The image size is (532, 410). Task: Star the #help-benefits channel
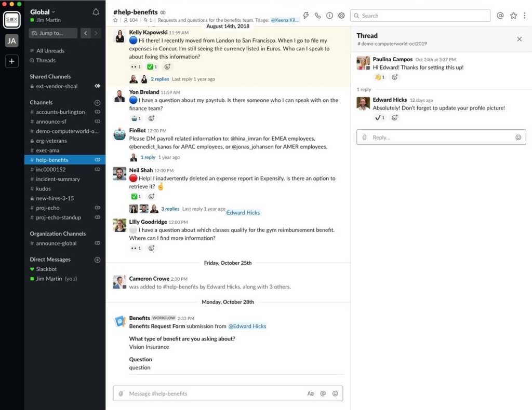(115, 20)
